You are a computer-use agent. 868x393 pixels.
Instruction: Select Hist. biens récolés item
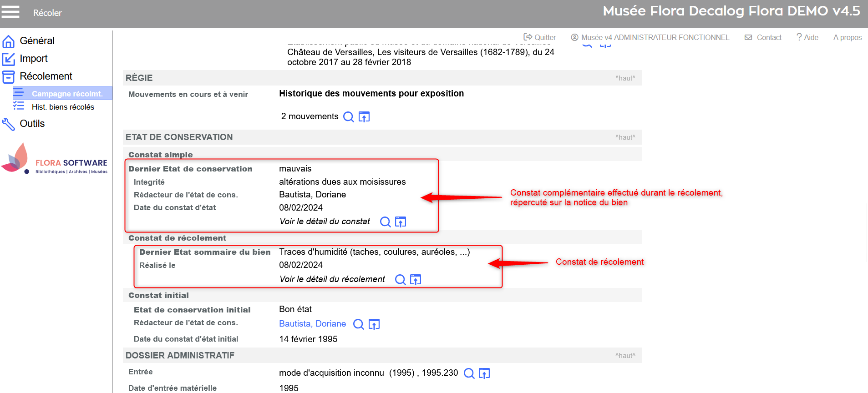tap(63, 107)
